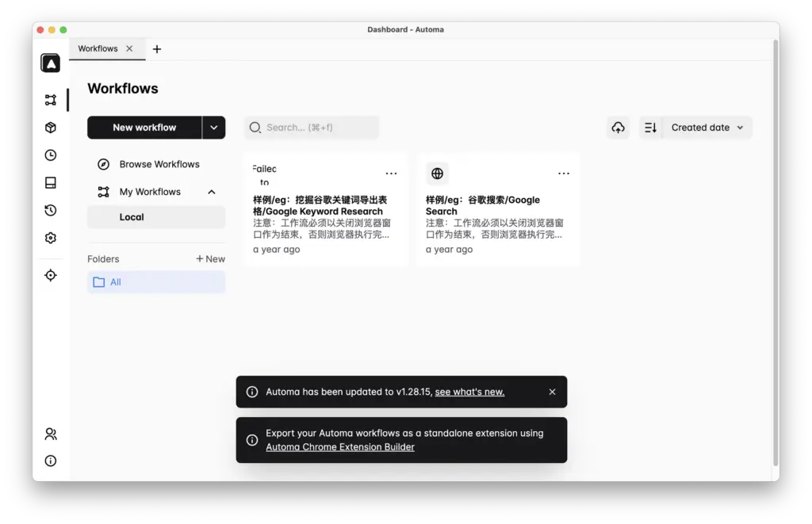812x524 pixels.
Task: Click the cloud backup icon button
Action: pos(618,128)
